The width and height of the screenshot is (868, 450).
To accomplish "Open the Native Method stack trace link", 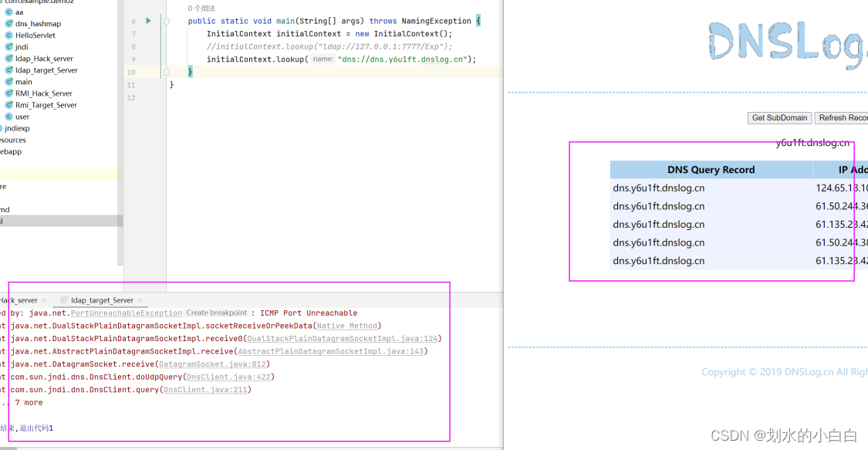I will [347, 326].
